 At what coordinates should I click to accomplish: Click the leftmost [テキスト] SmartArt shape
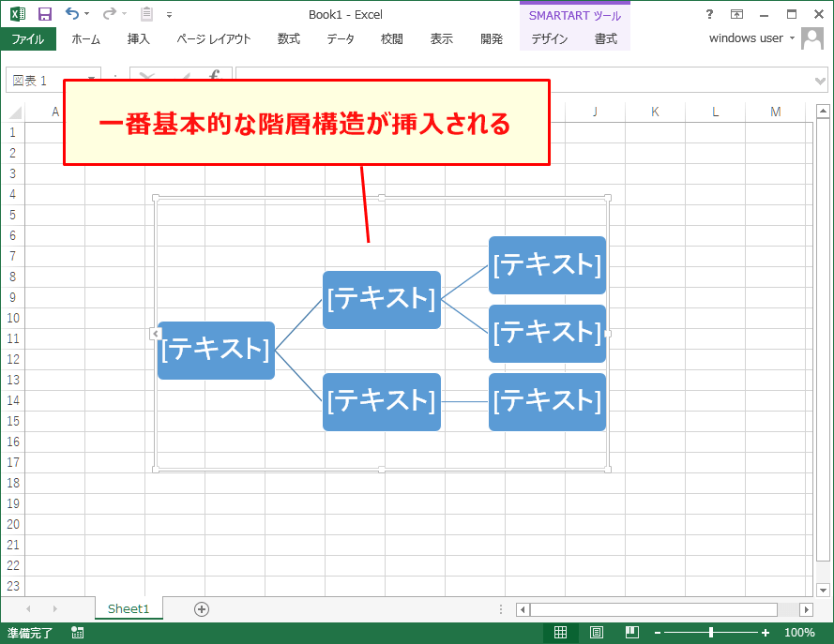tap(215, 350)
